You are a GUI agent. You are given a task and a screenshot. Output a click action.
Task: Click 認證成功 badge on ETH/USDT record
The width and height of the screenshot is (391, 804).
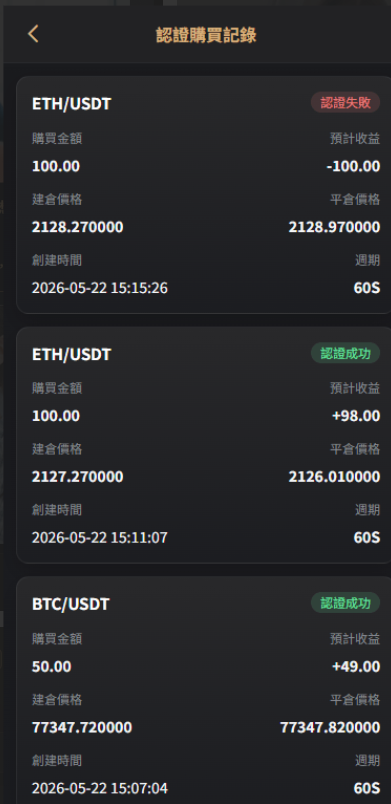345,353
